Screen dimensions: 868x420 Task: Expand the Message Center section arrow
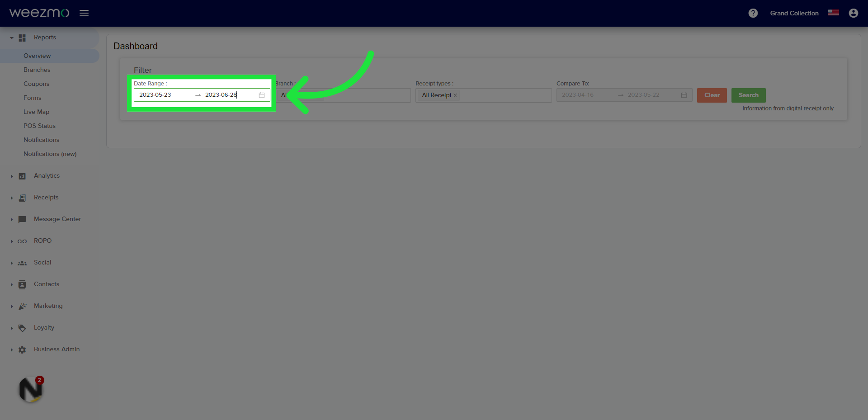tap(12, 220)
